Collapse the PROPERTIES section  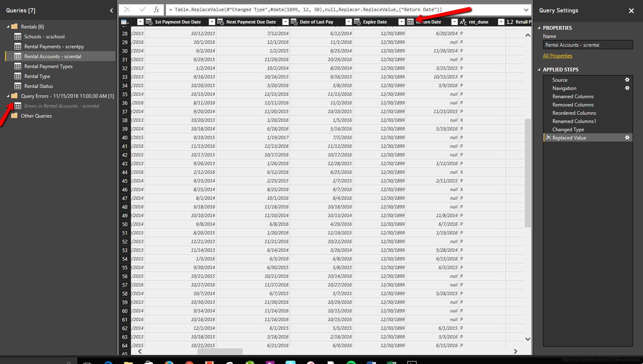pos(539,28)
